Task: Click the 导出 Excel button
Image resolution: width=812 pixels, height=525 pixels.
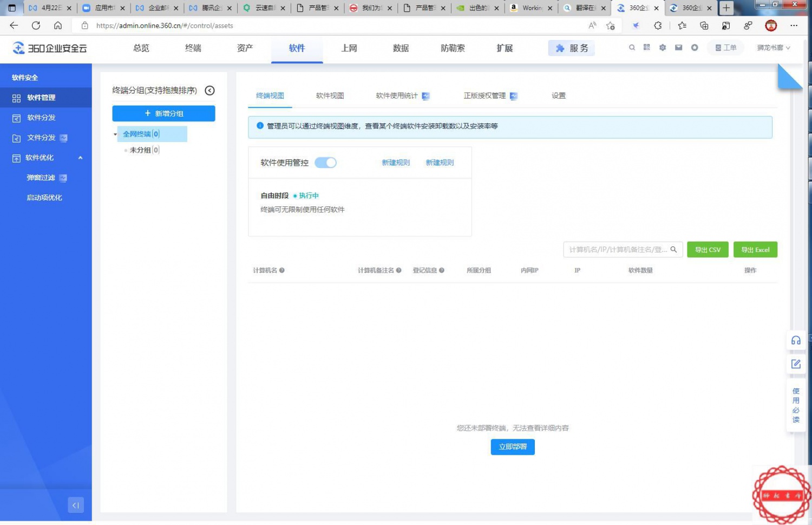Action: 755,250
